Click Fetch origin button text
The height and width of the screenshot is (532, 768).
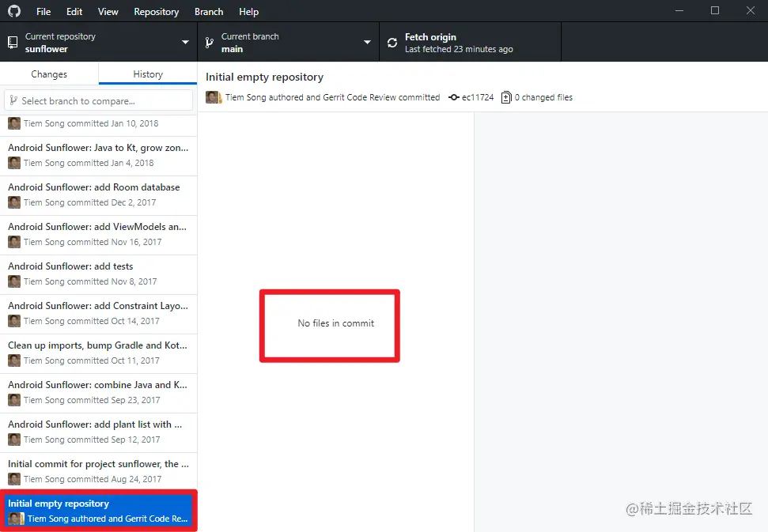pos(430,36)
